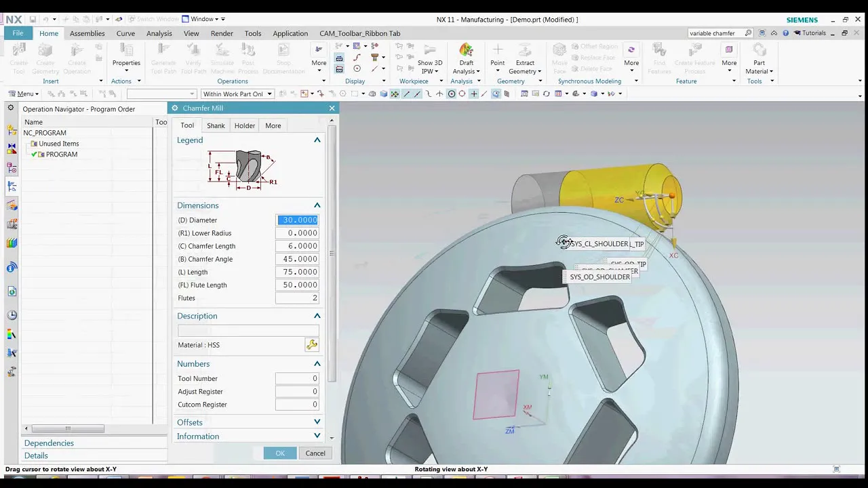
Task: Open the Details panel
Action: pyautogui.click(x=36, y=455)
